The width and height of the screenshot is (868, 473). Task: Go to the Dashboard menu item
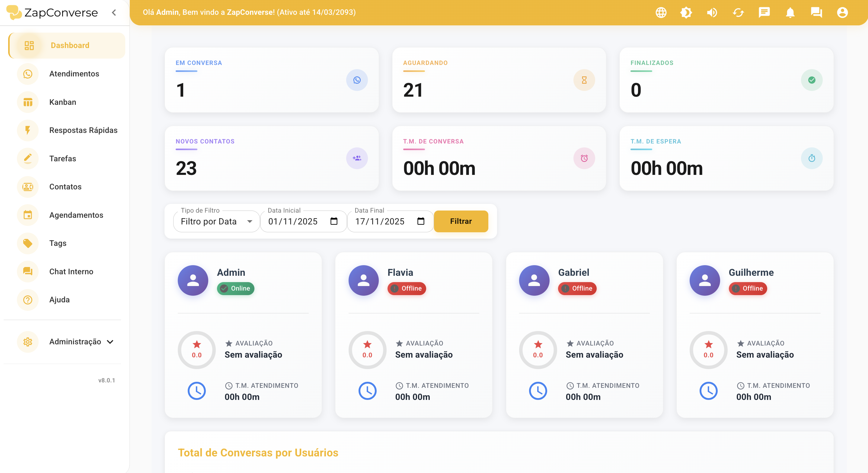[69, 45]
